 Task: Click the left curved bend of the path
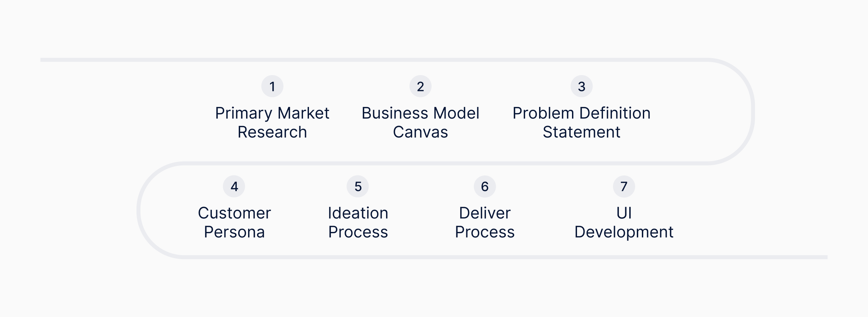(138, 210)
